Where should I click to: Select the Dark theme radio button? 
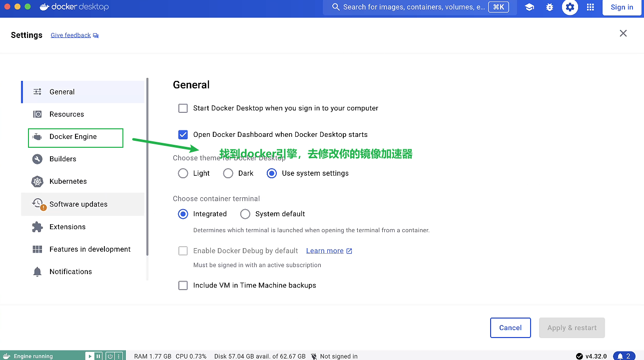pyautogui.click(x=228, y=173)
